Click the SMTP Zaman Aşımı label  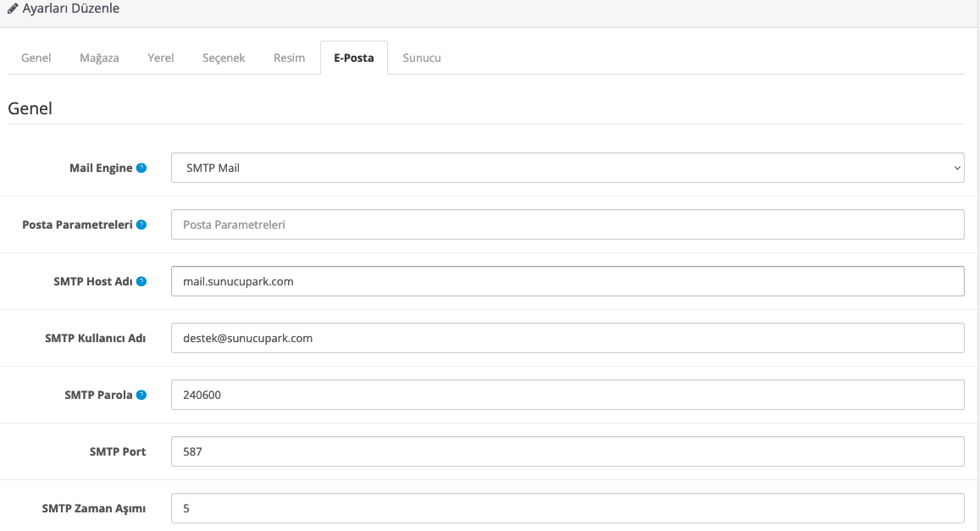coord(94,508)
